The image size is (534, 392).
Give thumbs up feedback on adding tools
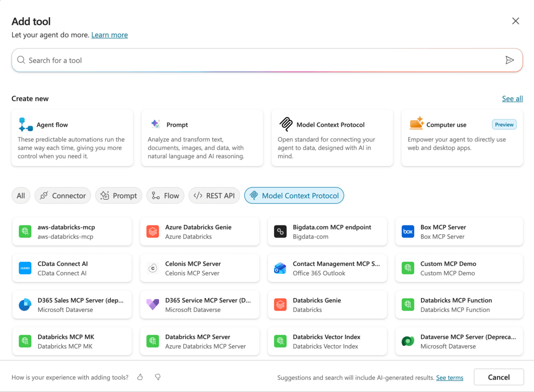pos(139,376)
